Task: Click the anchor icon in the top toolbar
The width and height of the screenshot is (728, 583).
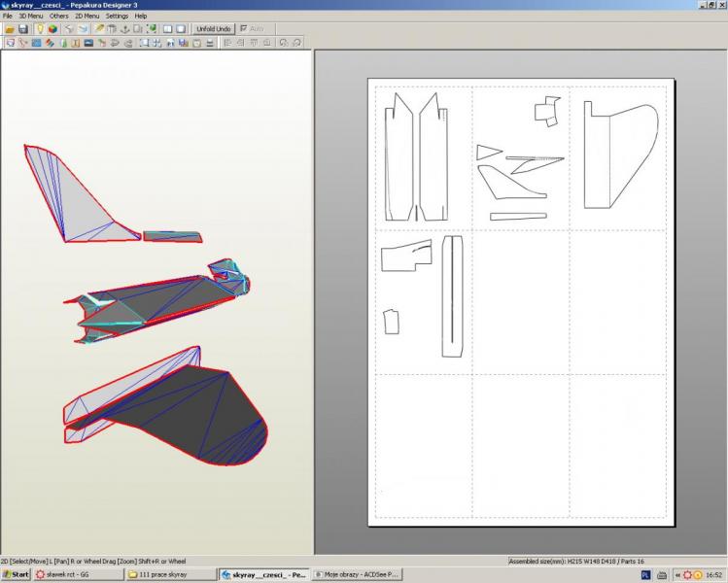Action: click(124, 29)
